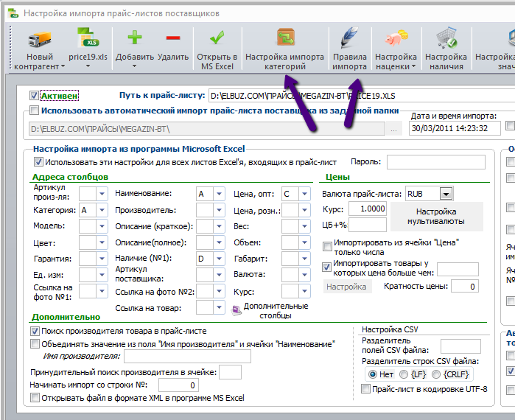This screenshot has width=515, height=420.
Task: Click the Имя производителя text field
Action: coord(187,357)
